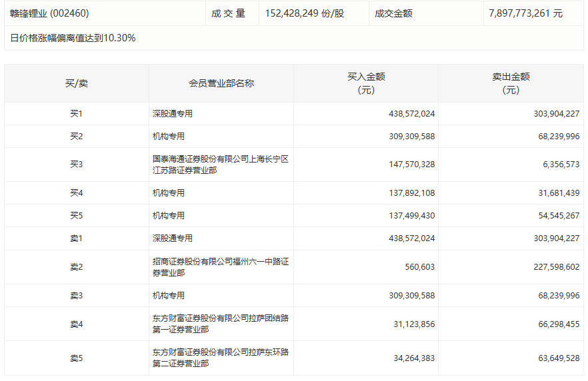Select the 卖4 row label

click(x=77, y=324)
